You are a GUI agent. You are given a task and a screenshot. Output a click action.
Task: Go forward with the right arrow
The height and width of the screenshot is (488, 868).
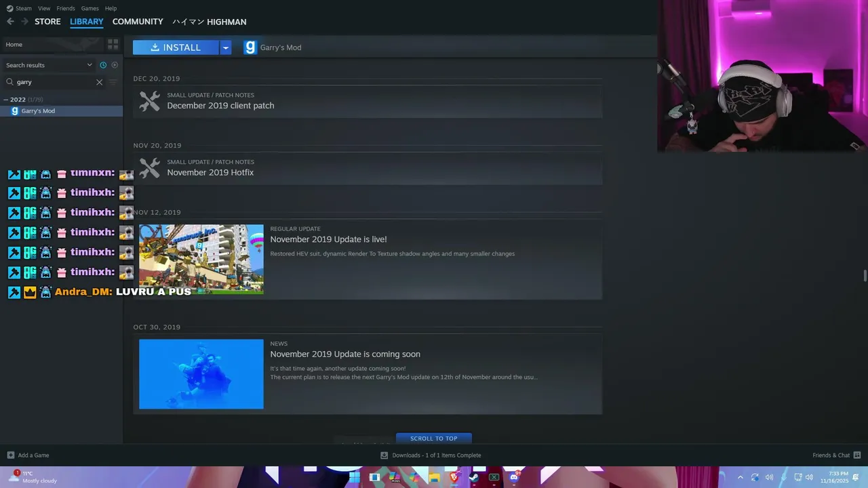click(x=24, y=22)
